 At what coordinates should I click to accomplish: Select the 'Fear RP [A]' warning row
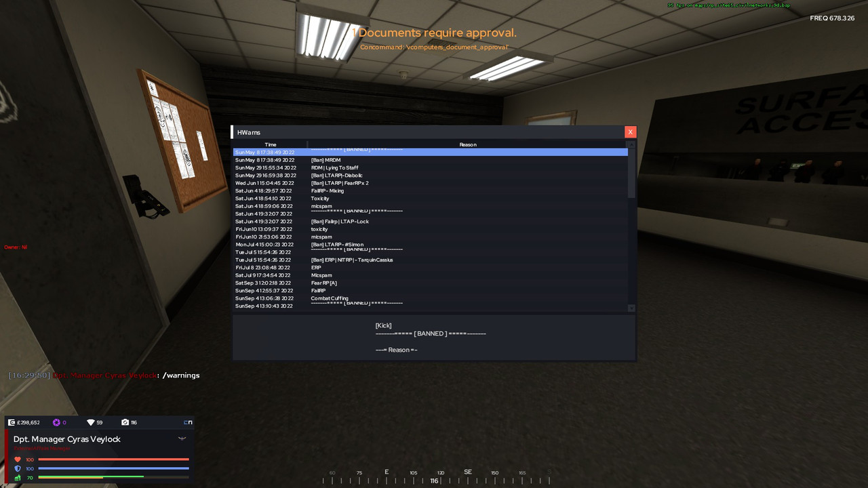pyautogui.click(x=431, y=283)
